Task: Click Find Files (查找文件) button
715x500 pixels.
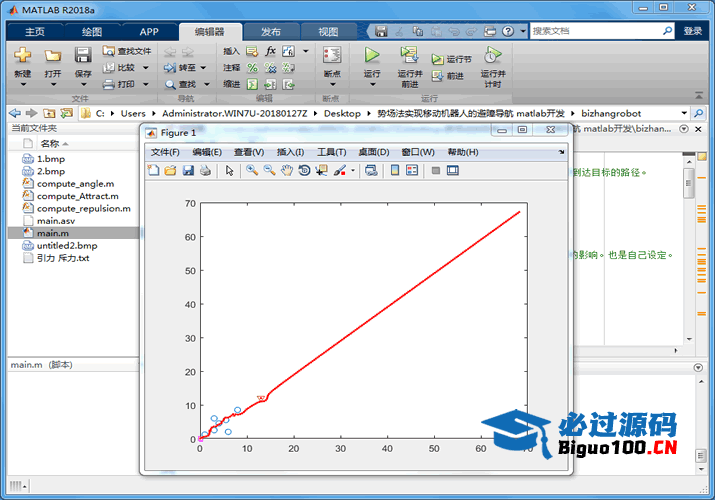Action: click(x=127, y=51)
